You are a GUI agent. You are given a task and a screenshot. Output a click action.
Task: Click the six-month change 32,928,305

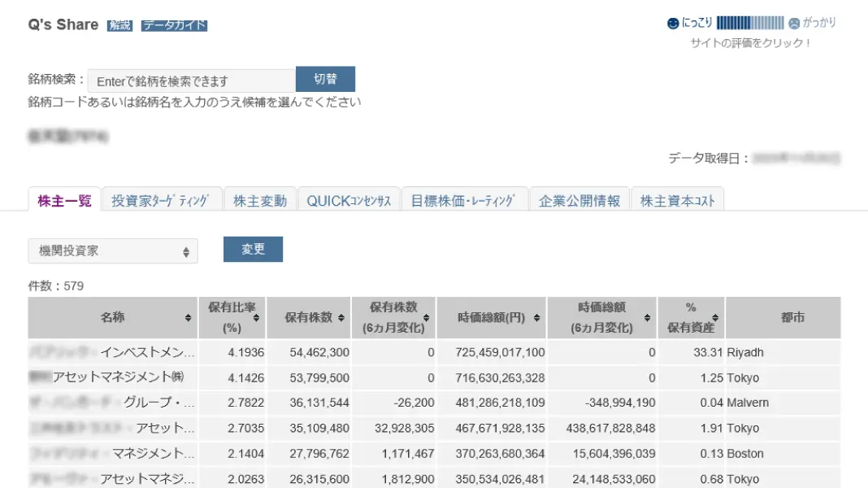pyautogui.click(x=404, y=428)
